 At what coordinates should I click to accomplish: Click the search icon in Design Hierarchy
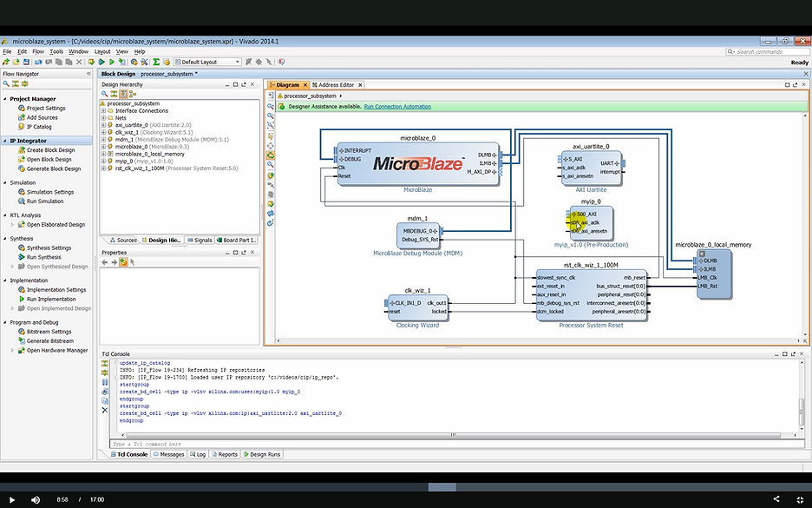point(105,95)
